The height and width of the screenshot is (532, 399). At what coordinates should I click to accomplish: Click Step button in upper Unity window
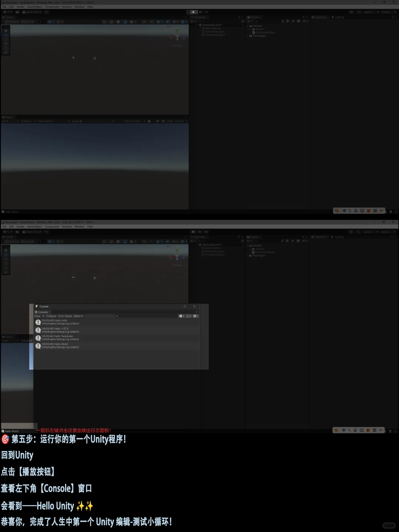207,12
